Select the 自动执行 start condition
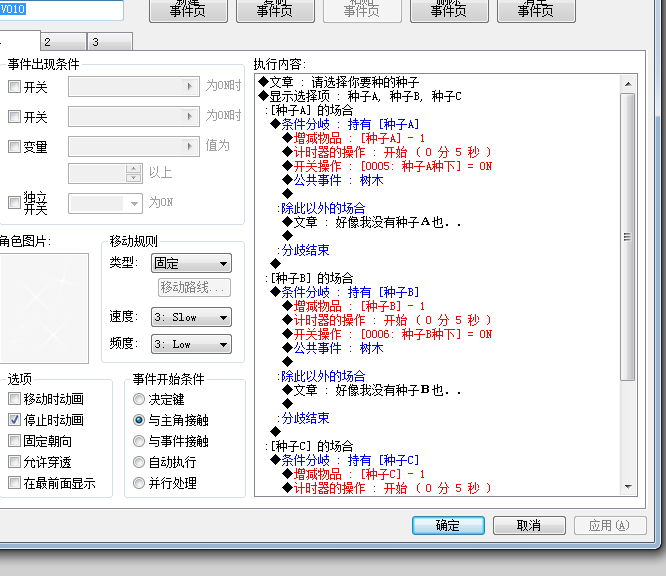 click(139, 462)
